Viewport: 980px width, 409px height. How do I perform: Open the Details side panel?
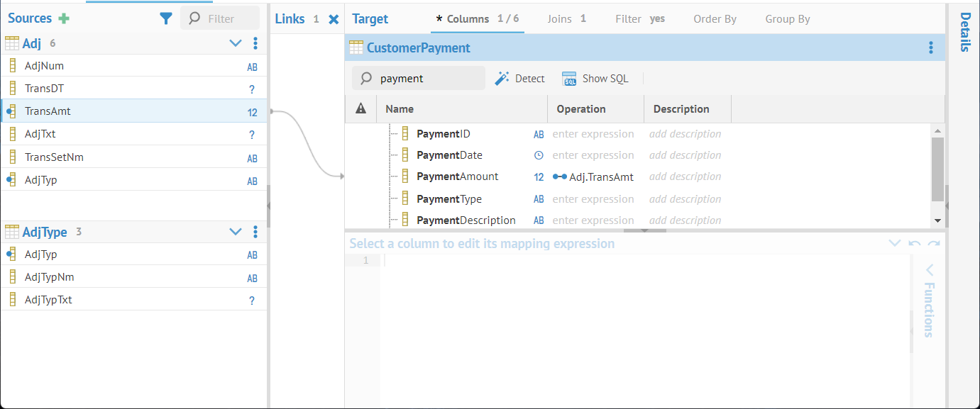964,32
